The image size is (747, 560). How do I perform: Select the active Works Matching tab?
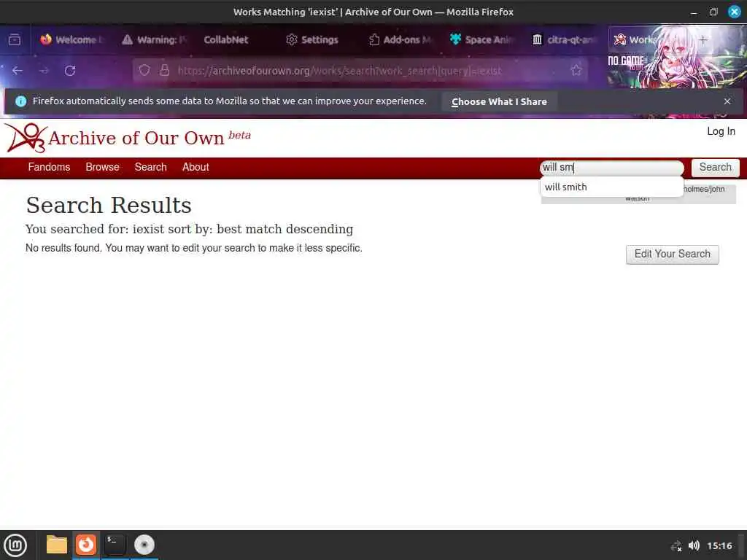(636, 39)
